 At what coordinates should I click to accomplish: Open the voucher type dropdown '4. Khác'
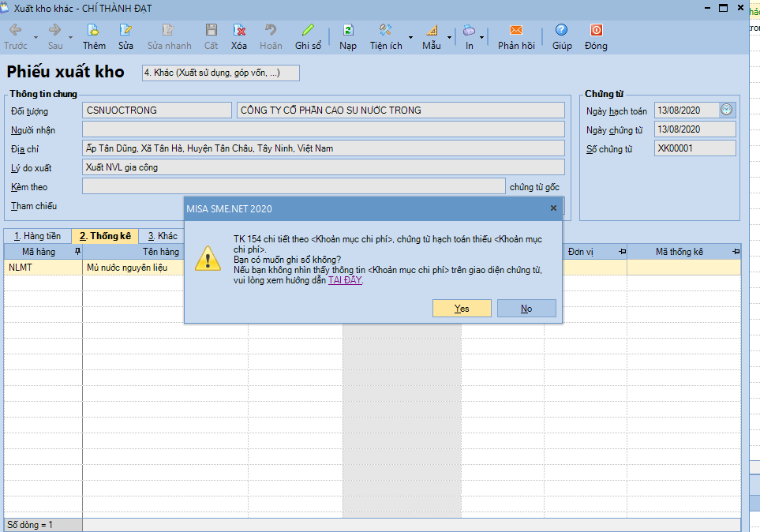(x=220, y=73)
